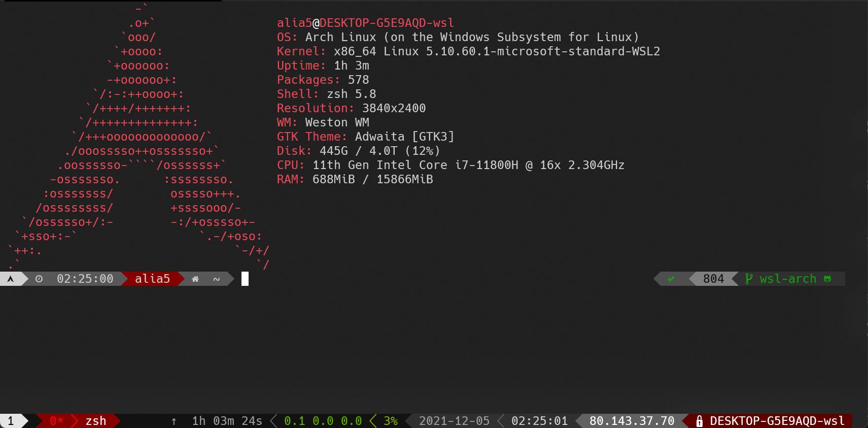Click the lock icon beside DESKTOP-G5E9AQD-wsl
868x428 pixels.
pos(700,421)
